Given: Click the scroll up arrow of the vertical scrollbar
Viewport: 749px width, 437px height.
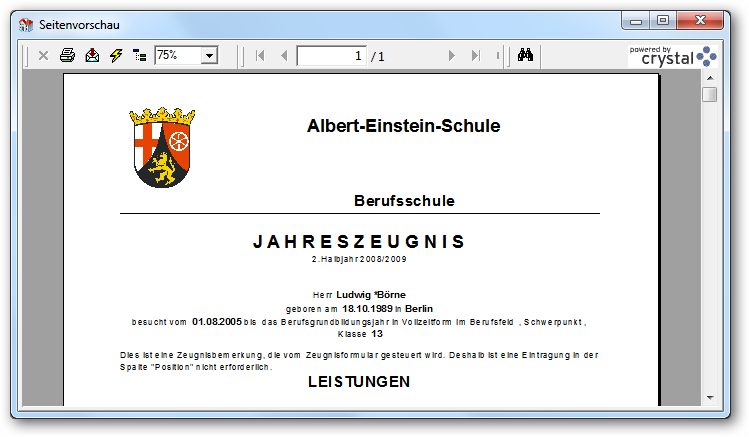Looking at the screenshot, I should 710,78.
